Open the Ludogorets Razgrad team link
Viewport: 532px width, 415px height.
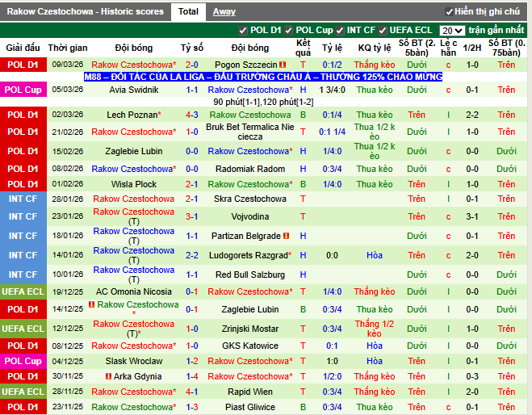[x=249, y=255]
